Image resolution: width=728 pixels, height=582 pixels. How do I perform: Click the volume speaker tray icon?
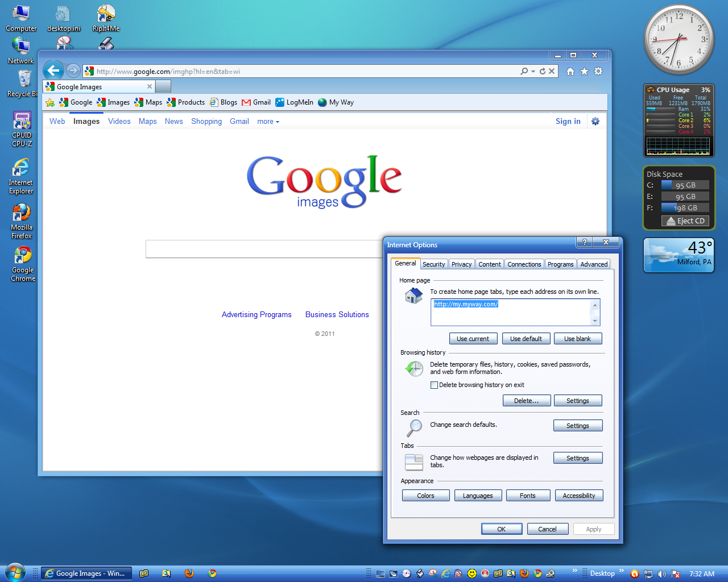[x=661, y=574]
